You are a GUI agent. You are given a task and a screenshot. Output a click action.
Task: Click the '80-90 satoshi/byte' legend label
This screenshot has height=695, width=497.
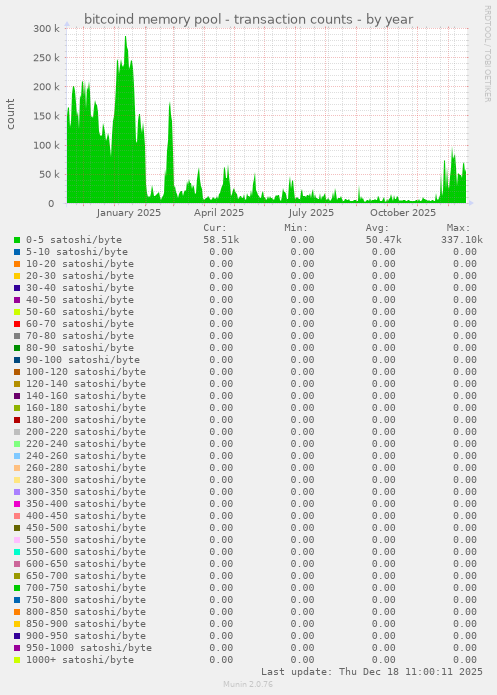coord(80,348)
